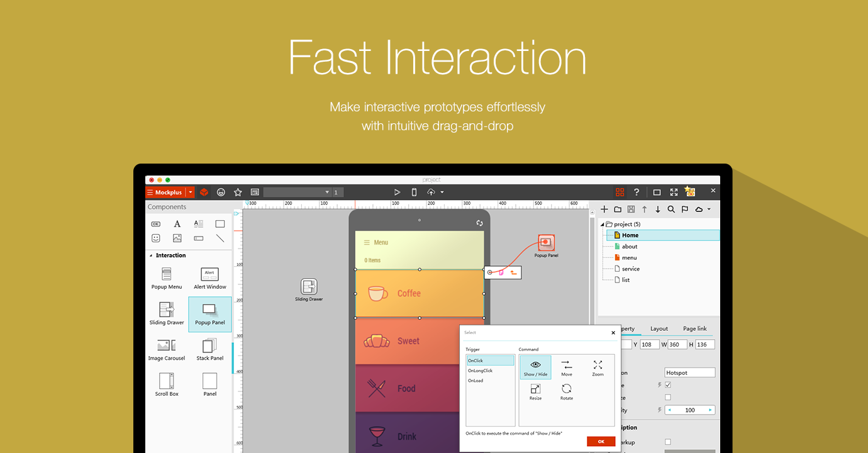
Task: Select the Image component icon
Action: tap(177, 238)
